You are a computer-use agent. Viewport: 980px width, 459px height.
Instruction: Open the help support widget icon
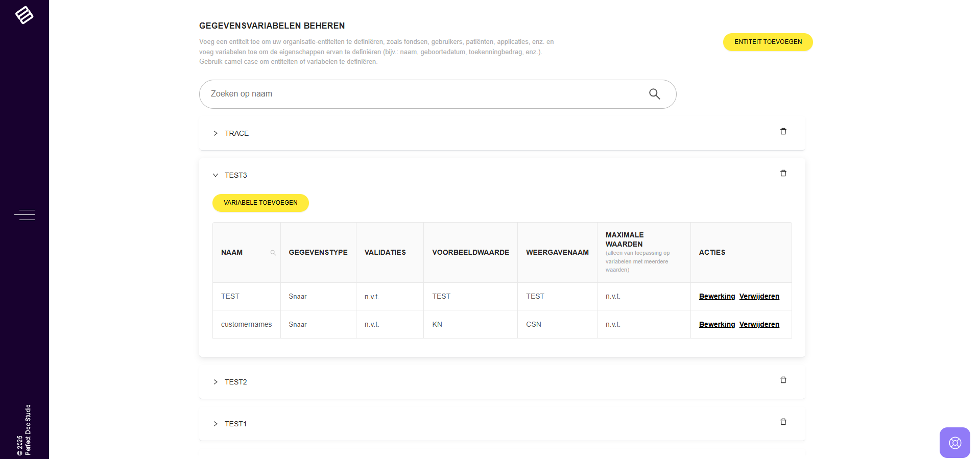pyautogui.click(x=954, y=443)
